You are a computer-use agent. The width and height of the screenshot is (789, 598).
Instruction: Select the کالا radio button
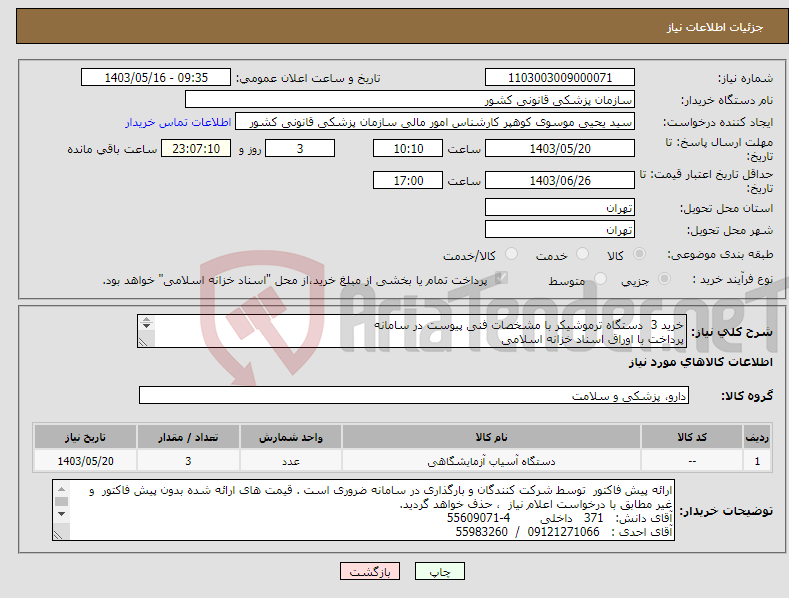(640, 254)
